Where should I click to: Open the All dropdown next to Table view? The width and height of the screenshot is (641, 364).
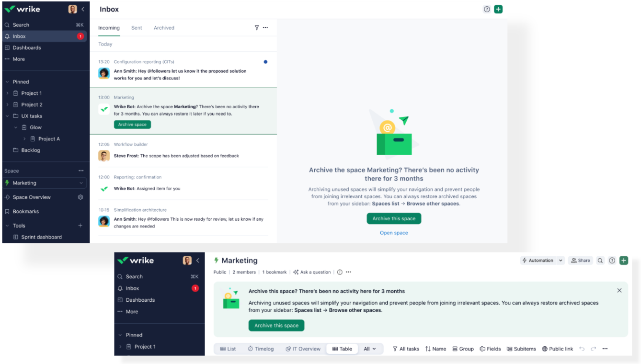(369, 349)
